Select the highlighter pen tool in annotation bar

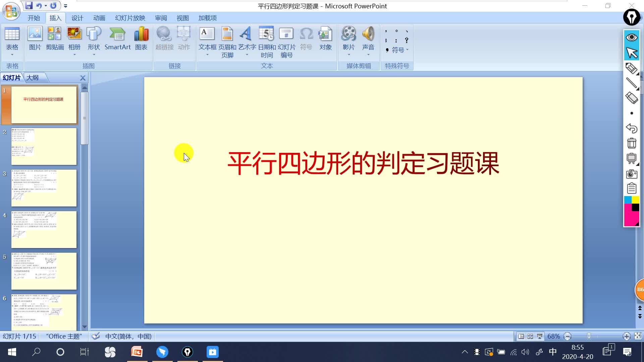click(x=632, y=68)
